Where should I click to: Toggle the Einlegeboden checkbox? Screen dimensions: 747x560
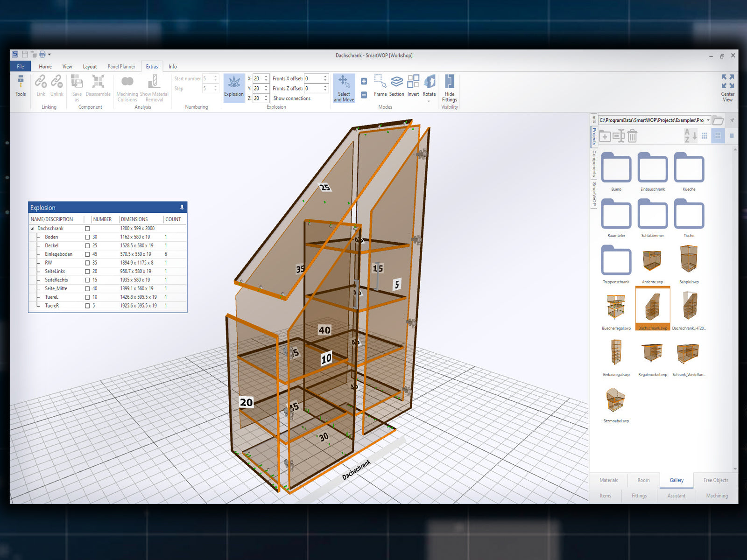(87, 254)
